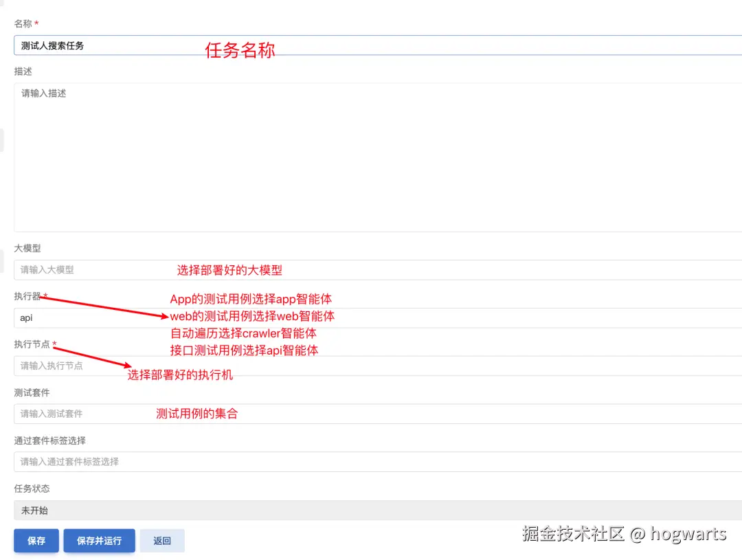Image resolution: width=742 pixels, height=560 pixels.
Task: Click the 保存 button
Action: [x=36, y=541]
